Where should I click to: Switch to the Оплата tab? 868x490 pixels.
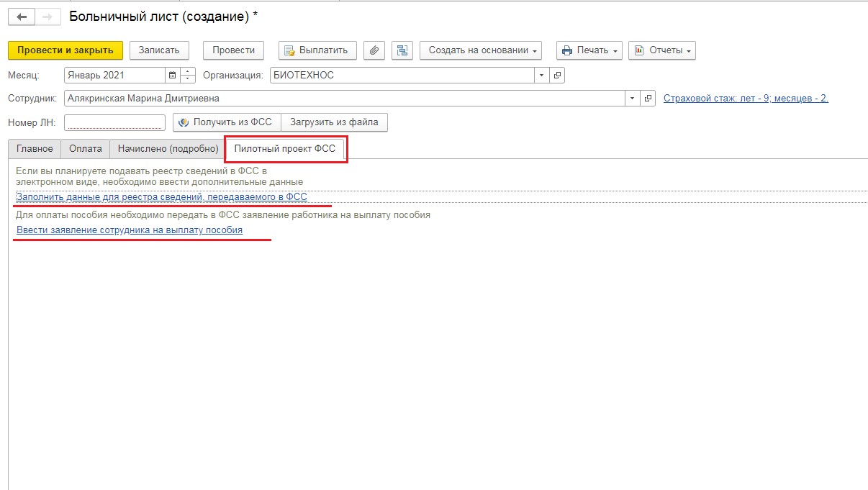pos(85,149)
